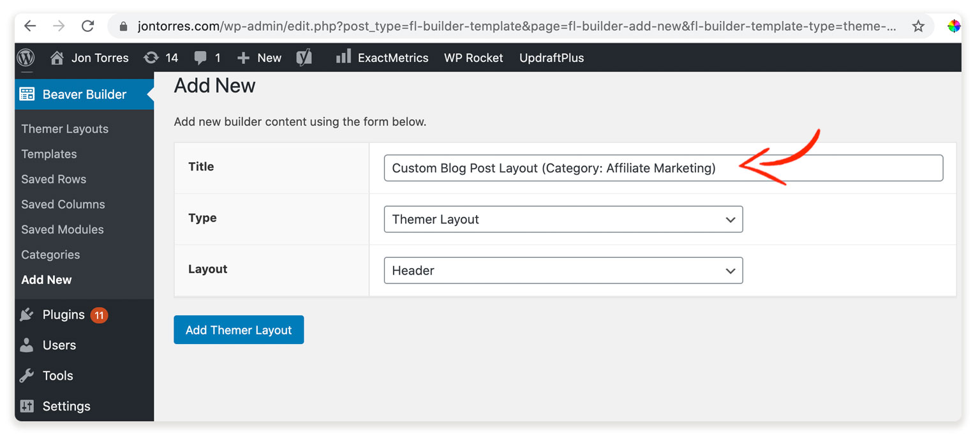Click the Plugins plug icon
980x443 pixels.
click(27, 315)
